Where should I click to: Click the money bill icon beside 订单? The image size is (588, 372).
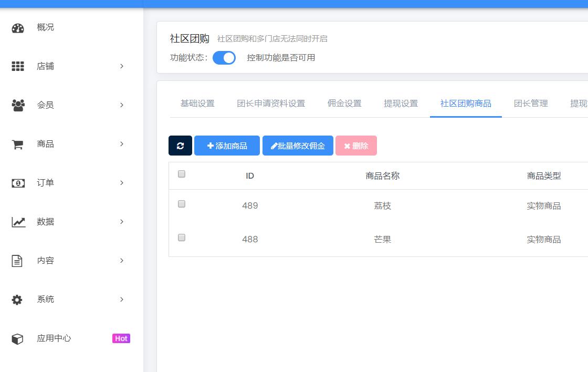coord(18,183)
